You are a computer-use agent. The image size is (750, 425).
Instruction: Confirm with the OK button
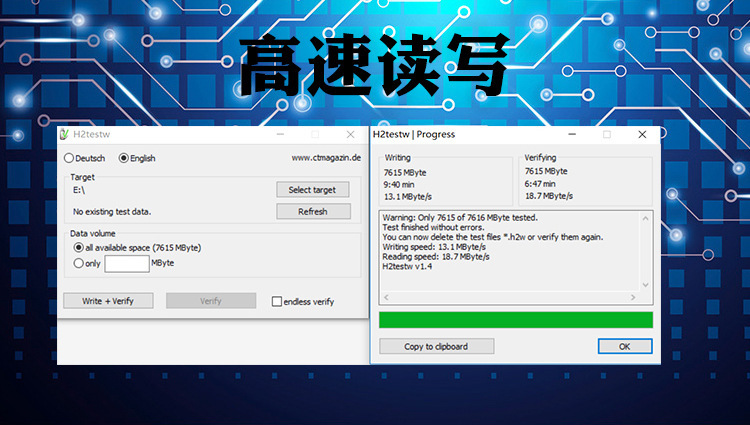625,347
